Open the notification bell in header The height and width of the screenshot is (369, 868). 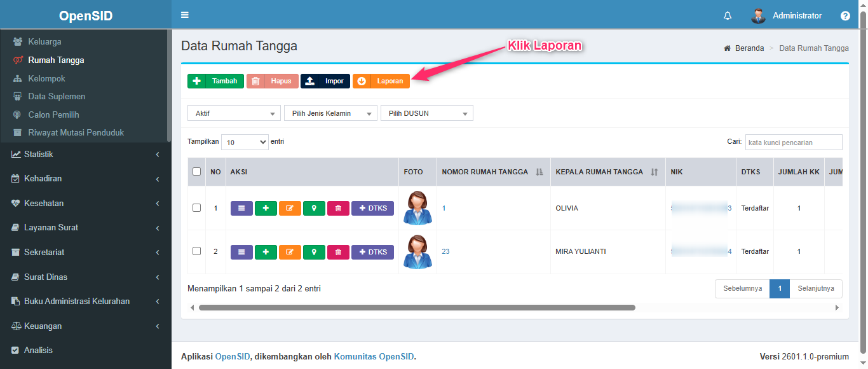[728, 16]
